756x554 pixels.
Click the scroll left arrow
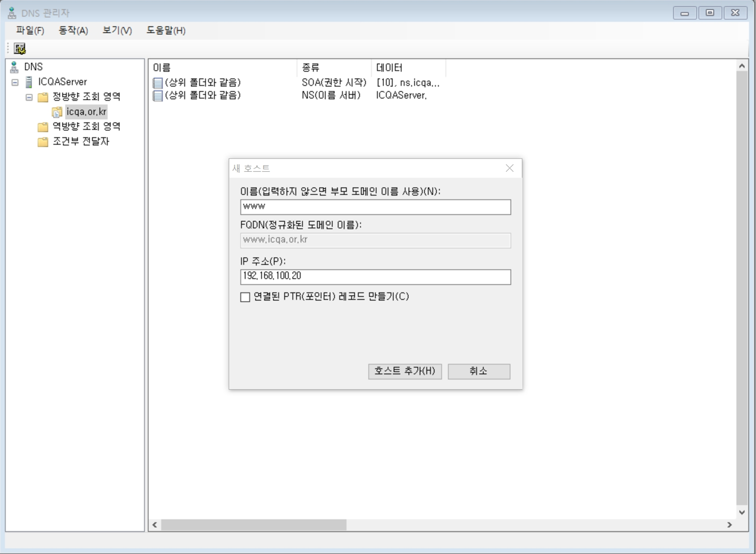pyautogui.click(x=155, y=525)
